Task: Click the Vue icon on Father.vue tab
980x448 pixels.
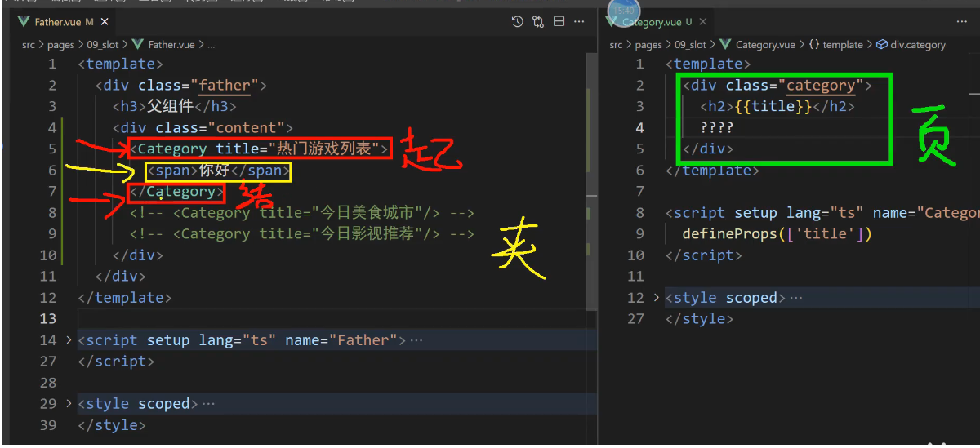Action: click(x=24, y=22)
